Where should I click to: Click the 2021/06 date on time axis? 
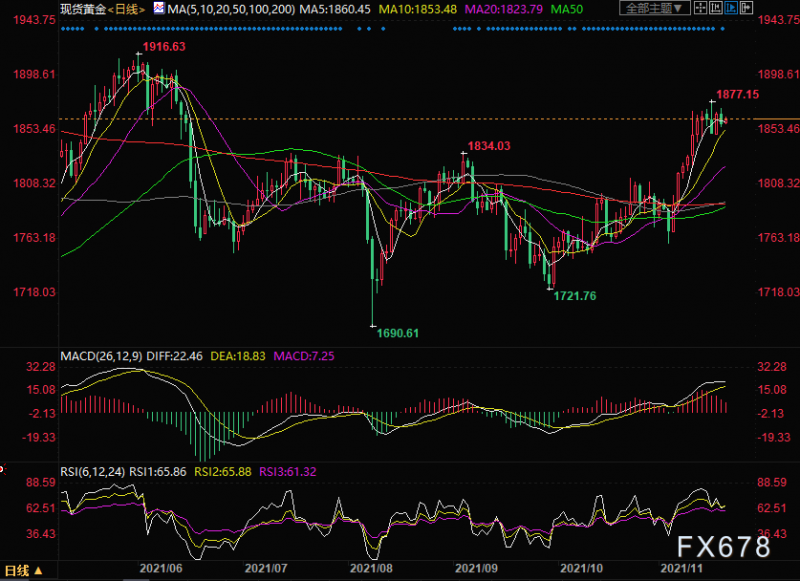pyautogui.click(x=161, y=568)
